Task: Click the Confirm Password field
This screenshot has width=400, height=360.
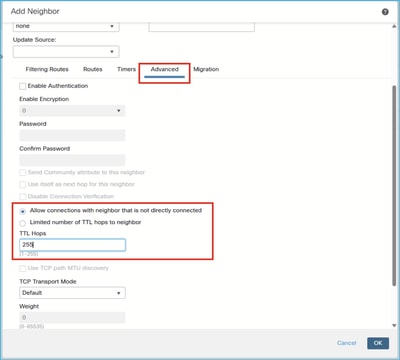Action: coord(72,160)
